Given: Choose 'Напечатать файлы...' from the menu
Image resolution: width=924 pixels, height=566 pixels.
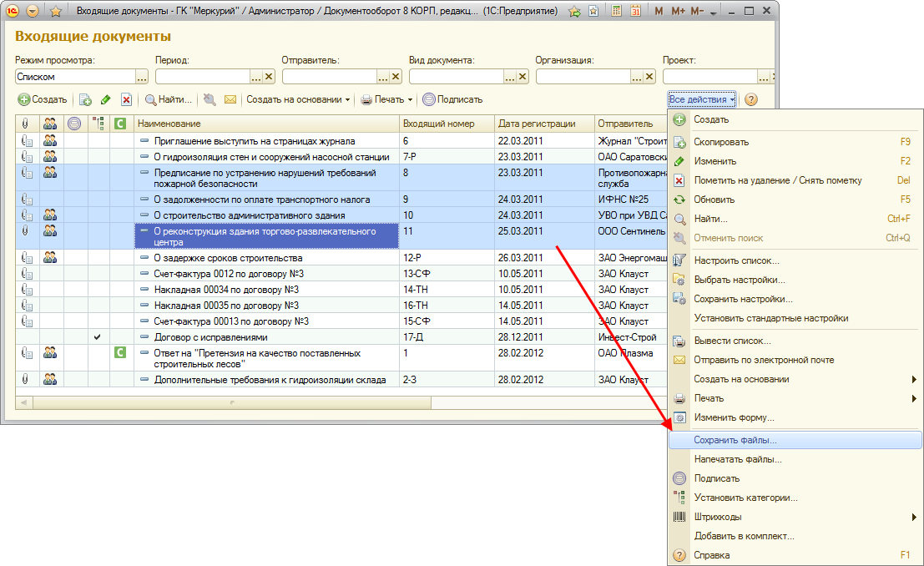Looking at the screenshot, I should tap(738, 459).
